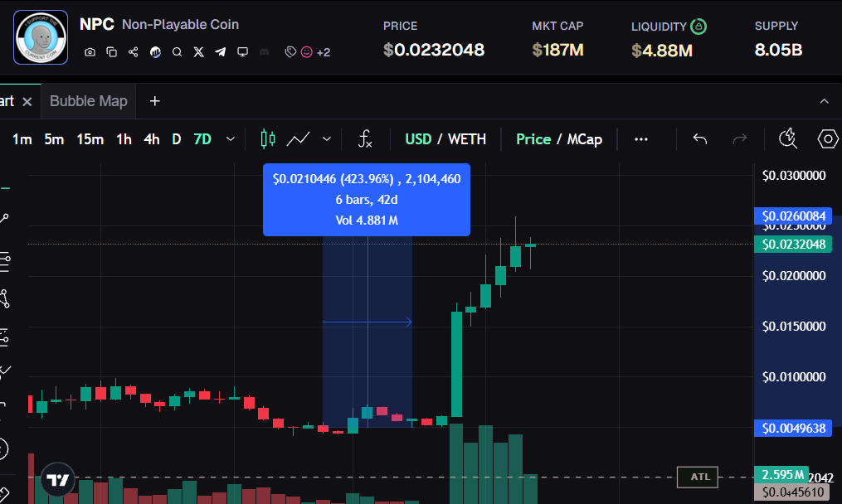Click the magnifier search icon under NPC
842x504 pixels.
coord(177,52)
